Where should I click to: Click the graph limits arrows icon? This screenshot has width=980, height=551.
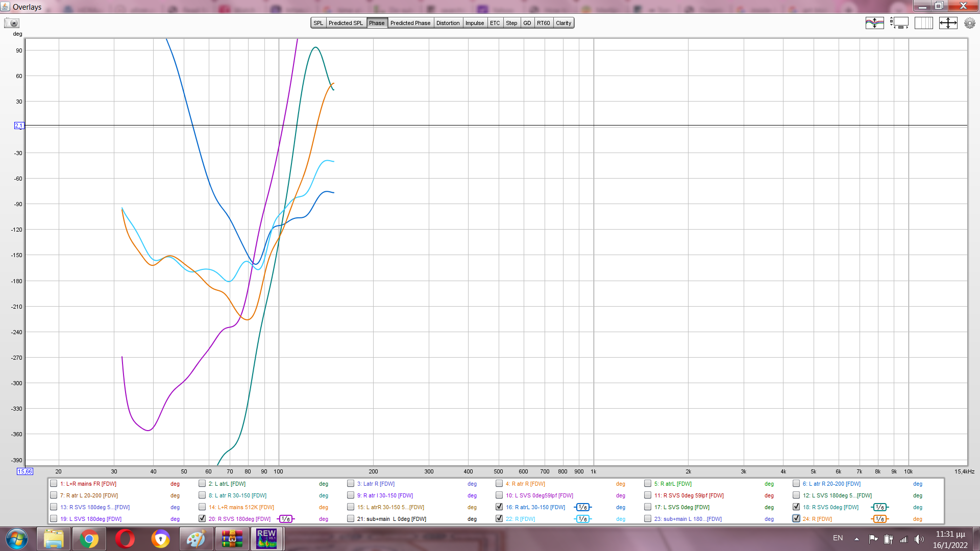[948, 23]
